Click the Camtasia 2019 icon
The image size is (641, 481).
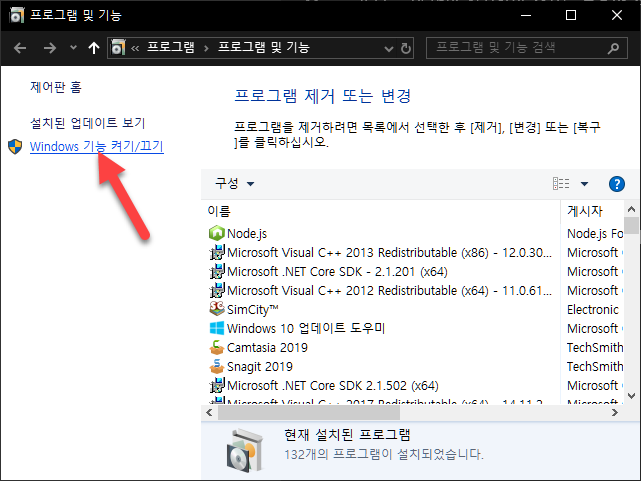(x=217, y=347)
